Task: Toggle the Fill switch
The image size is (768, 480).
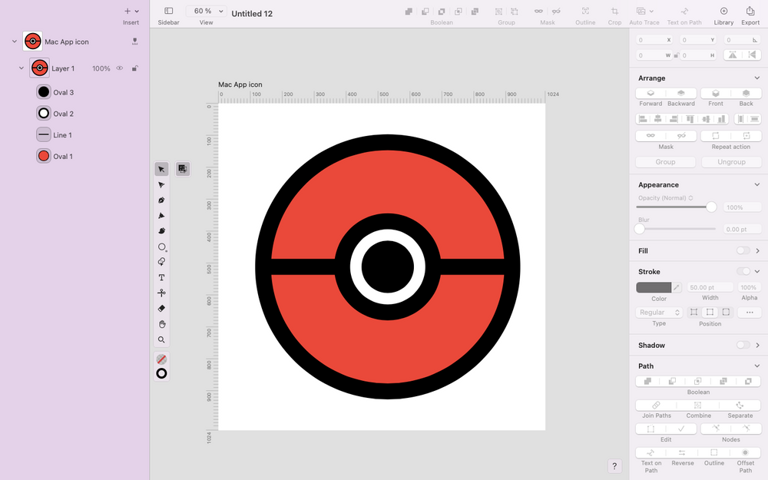Action: (743, 251)
